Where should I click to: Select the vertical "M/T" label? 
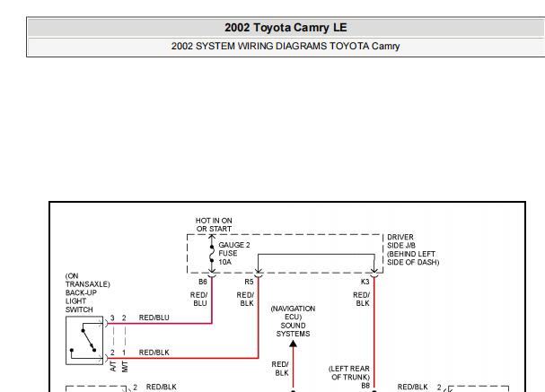point(125,367)
